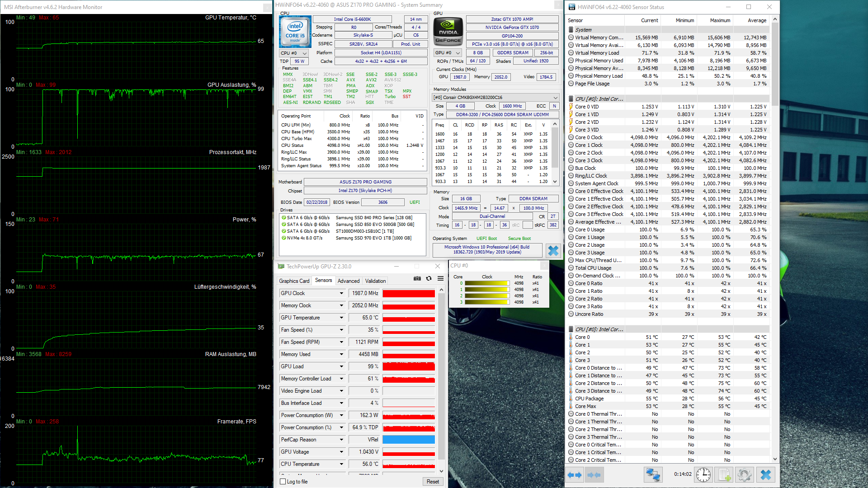Click GPU Load red graph bar
This screenshot has width=868, height=488.
409,366
